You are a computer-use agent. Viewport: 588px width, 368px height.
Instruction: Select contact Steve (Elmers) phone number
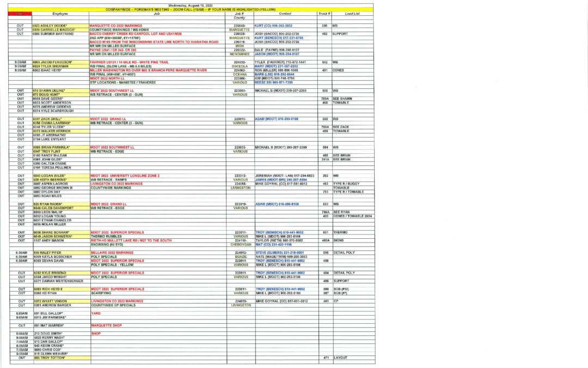(x=280, y=253)
